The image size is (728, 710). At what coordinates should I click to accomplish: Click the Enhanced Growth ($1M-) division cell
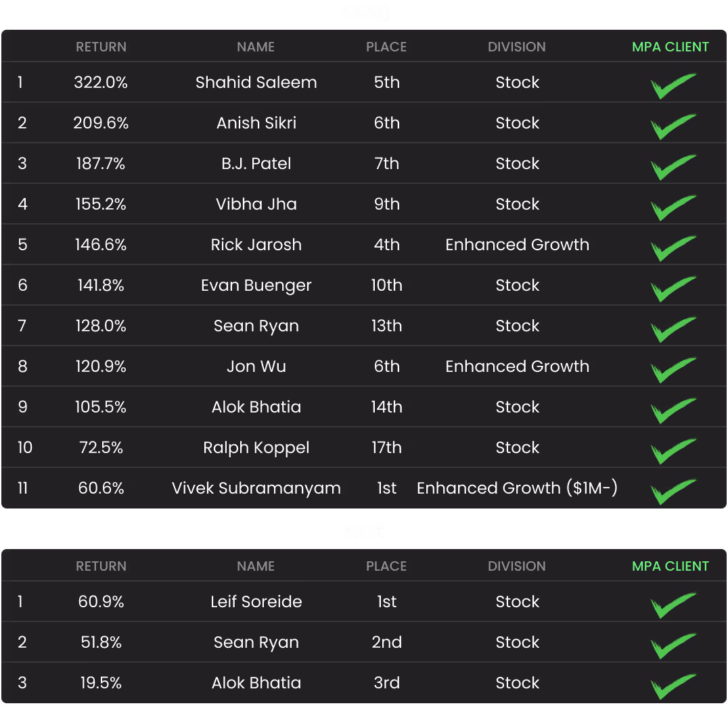(x=517, y=488)
